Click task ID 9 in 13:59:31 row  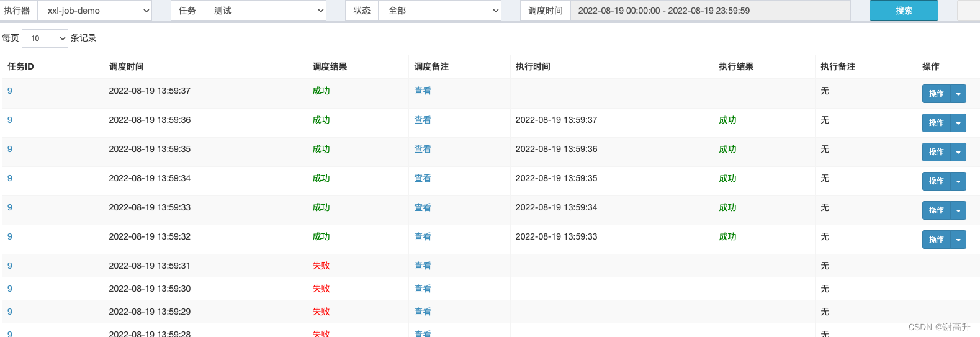point(10,266)
